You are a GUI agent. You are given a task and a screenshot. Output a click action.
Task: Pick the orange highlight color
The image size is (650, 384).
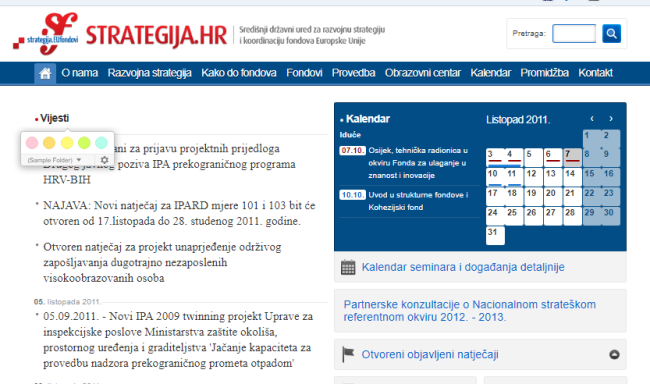tap(49, 143)
